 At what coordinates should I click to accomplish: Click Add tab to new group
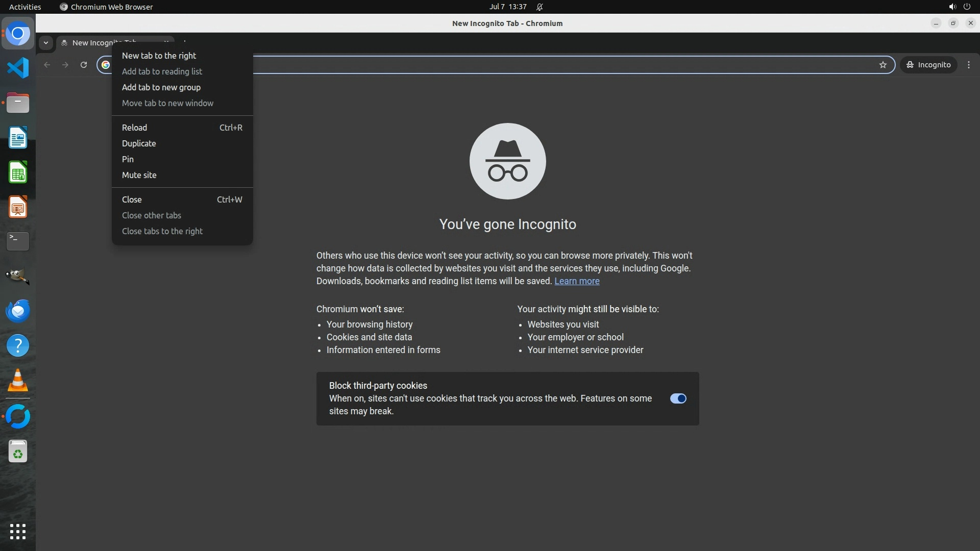161,87
